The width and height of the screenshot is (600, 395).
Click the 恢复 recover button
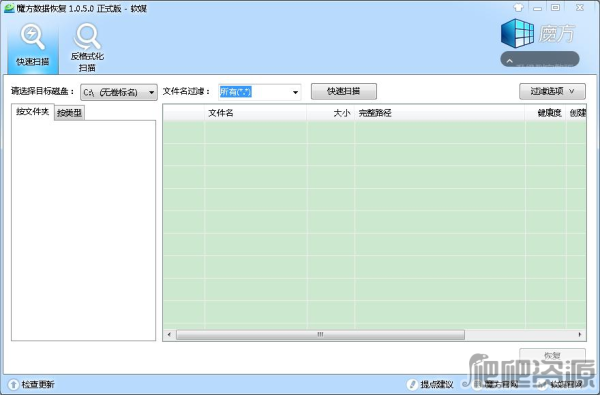point(552,355)
